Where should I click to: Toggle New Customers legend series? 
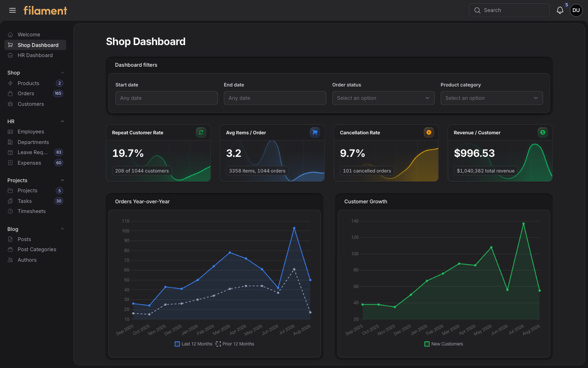[444, 344]
